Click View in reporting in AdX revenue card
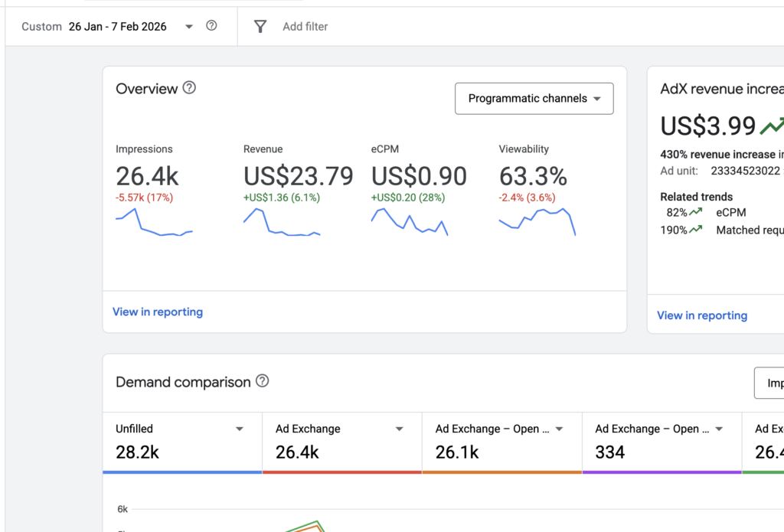784x532 pixels. (x=702, y=315)
